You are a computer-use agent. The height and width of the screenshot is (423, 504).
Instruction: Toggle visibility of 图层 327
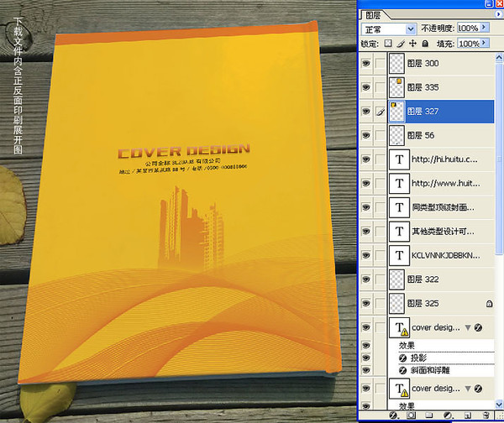(365, 112)
